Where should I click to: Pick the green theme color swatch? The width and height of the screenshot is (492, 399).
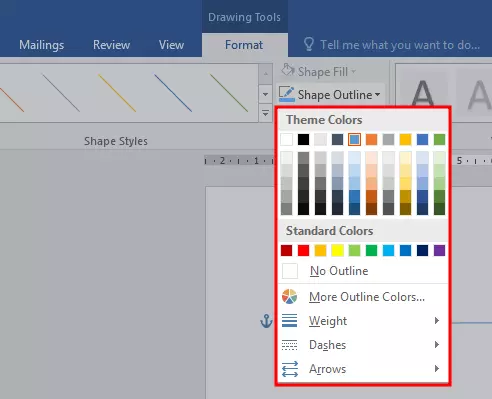coord(439,139)
